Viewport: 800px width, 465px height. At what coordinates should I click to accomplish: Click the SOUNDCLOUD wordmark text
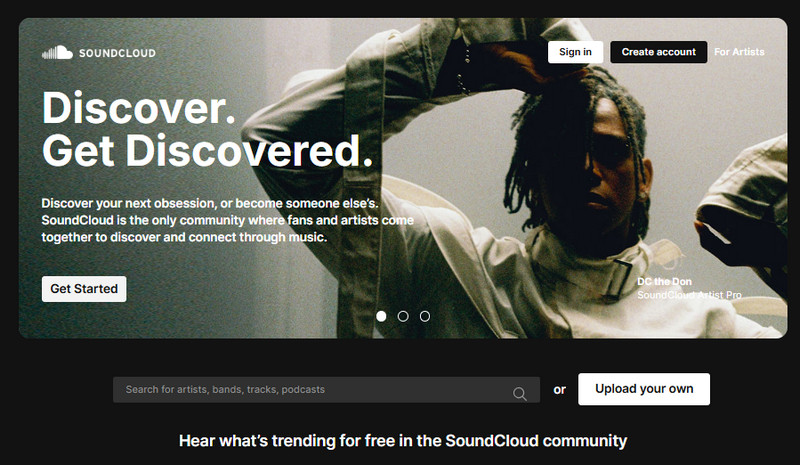point(117,53)
